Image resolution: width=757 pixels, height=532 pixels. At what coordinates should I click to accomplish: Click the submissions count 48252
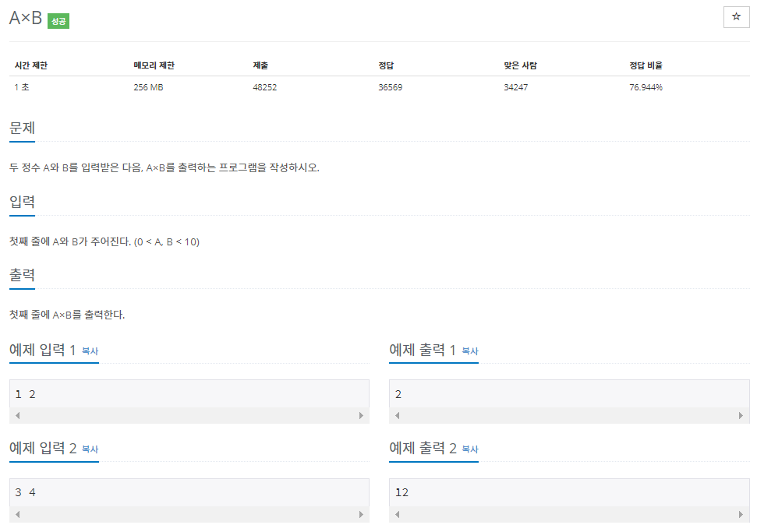point(264,87)
